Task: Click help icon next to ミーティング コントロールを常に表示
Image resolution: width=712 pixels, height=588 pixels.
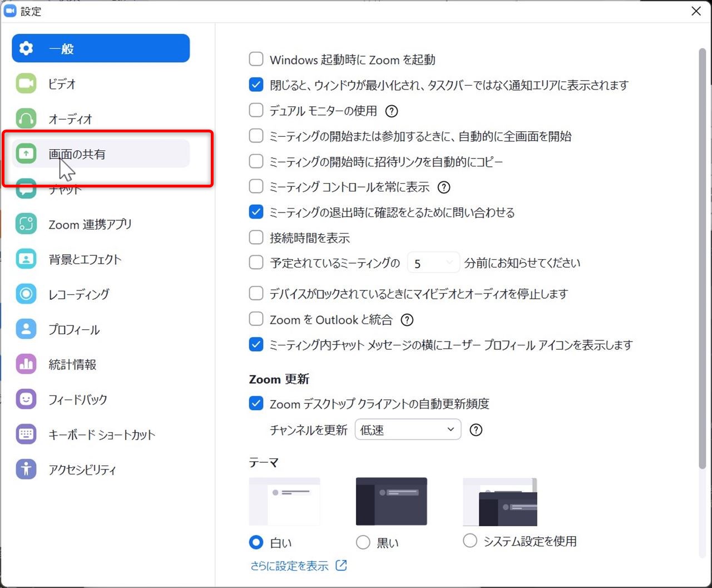Action: click(x=444, y=187)
